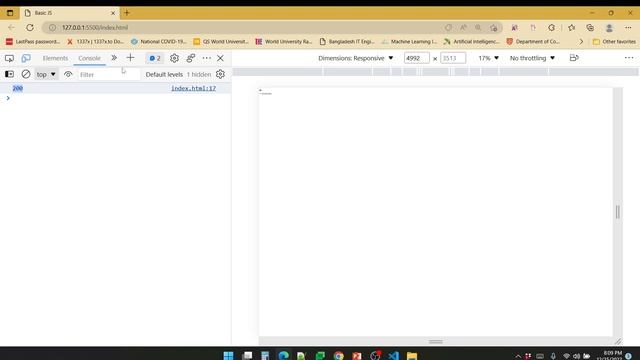Screen dimensions: 640x360
Task: Open the LastPass password bookmark
Action: (33, 42)
